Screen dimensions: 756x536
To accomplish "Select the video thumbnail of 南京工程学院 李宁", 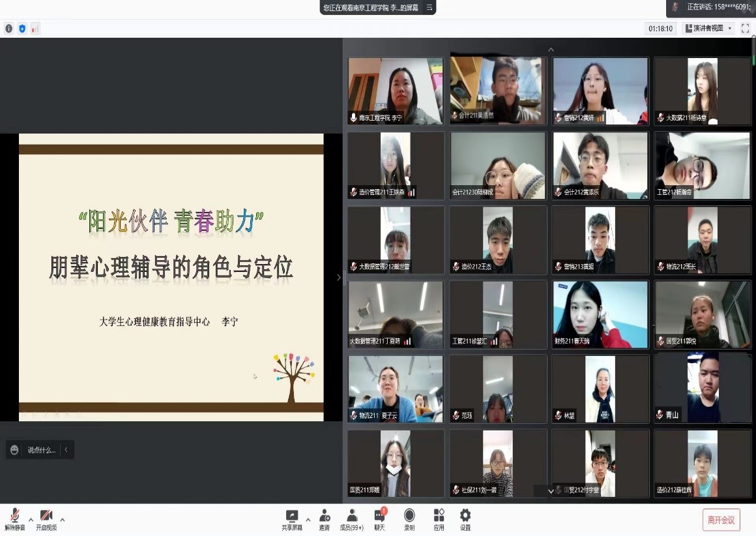I will coord(396,91).
